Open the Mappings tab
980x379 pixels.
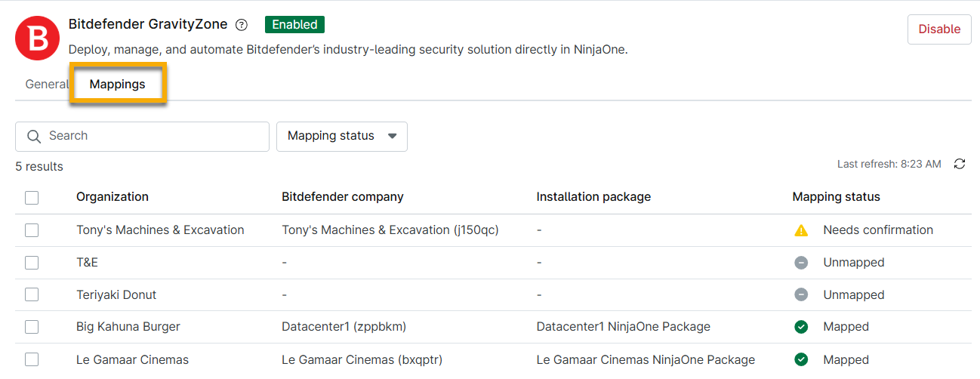117,85
